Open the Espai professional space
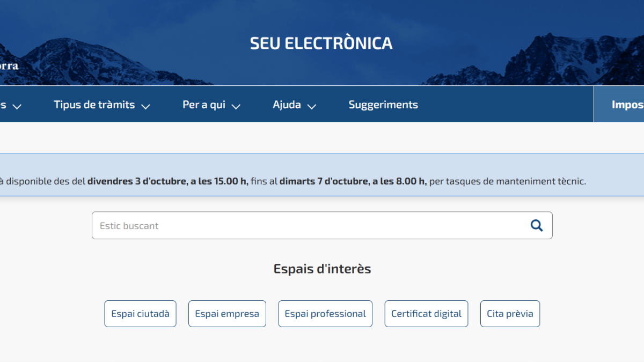Screen dimensions: 644x362 click(x=325, y=314)
